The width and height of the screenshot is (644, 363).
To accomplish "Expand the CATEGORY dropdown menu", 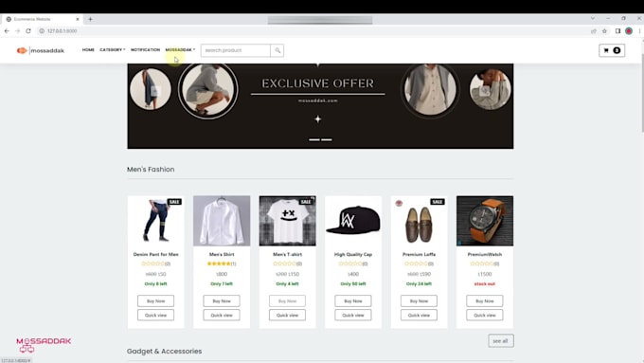I will pos(112,49).
